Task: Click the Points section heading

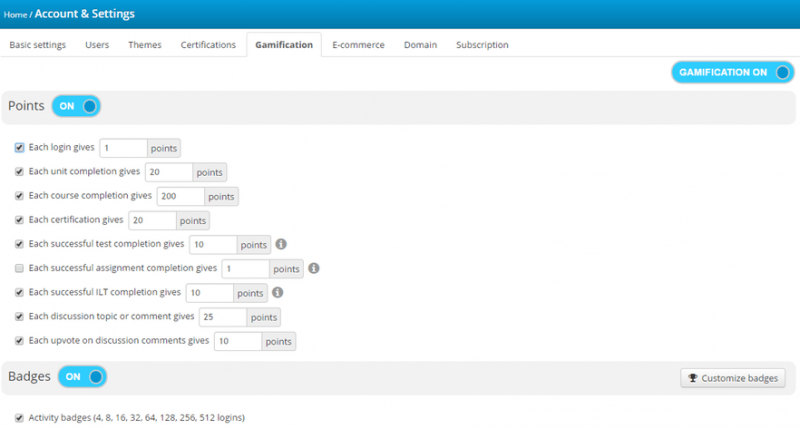Action: pyautogui.click(x=26, y=106)
